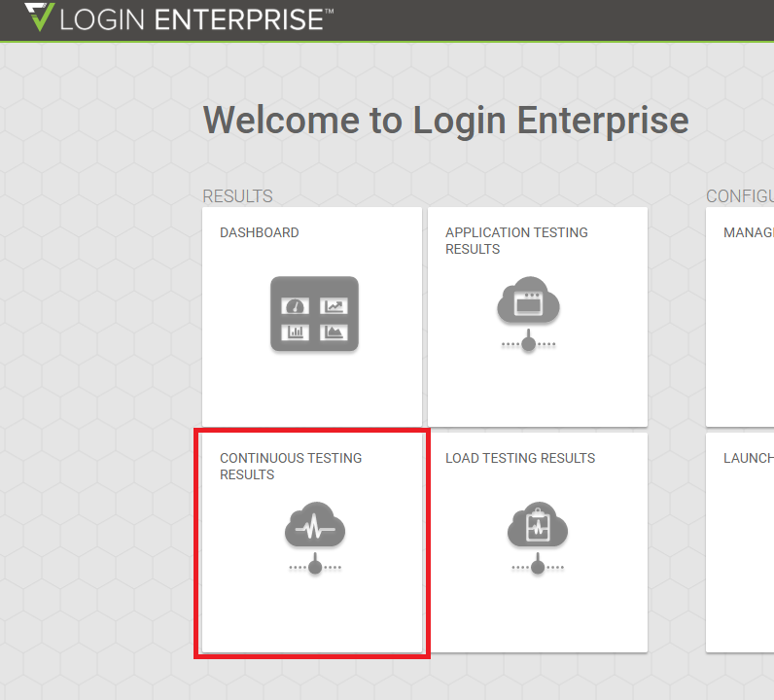Click the LOGIN ENTERPRISE header text
The height and width of the screenshot is (700, 774).
pos(196,19)
